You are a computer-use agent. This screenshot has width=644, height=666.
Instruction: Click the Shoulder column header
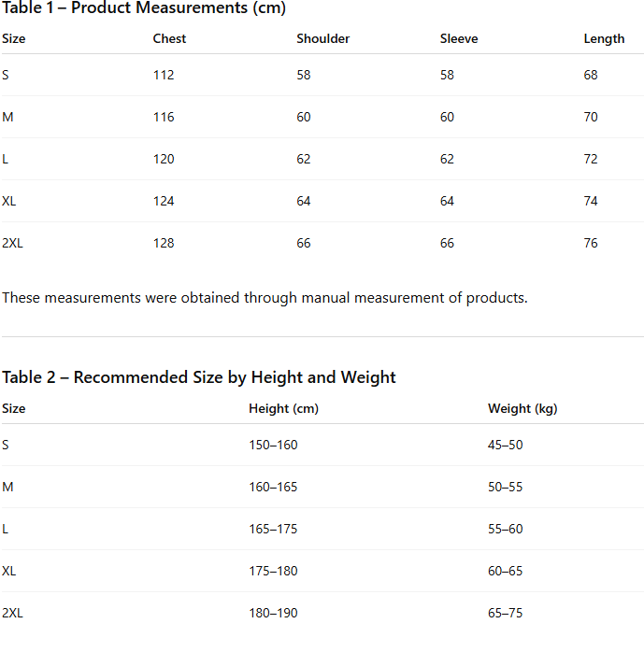click(322, 39)
